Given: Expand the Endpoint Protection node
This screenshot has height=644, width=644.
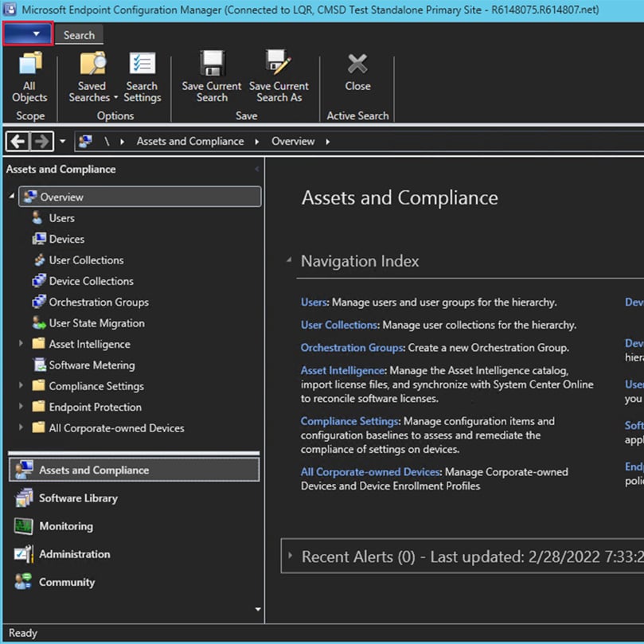Looking at the screenshot, I should pos(21,407).
